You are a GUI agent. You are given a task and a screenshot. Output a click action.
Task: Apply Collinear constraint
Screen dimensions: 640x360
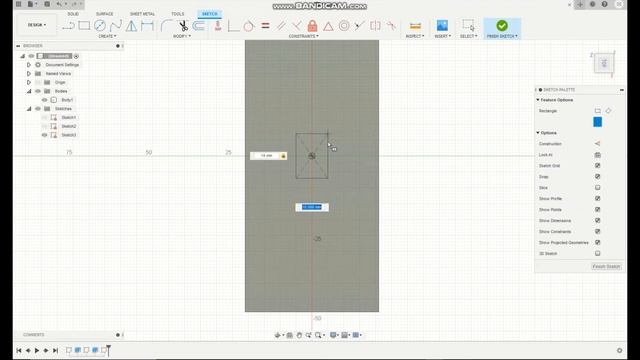point(359,26)
